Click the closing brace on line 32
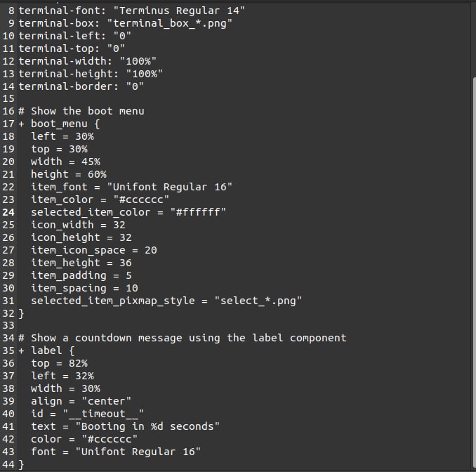This screenshot has width=476, height=472. pyautogui.click(x=21, y=313)
